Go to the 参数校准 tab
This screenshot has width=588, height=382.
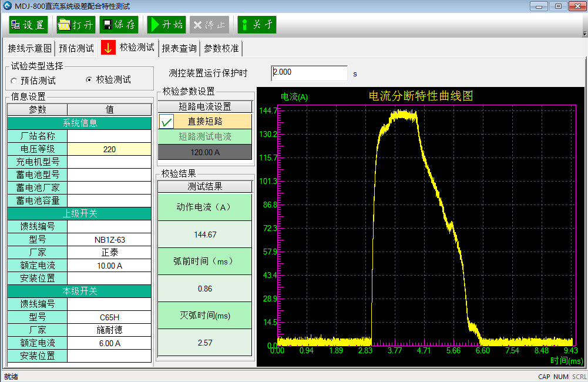coord(221,48)
